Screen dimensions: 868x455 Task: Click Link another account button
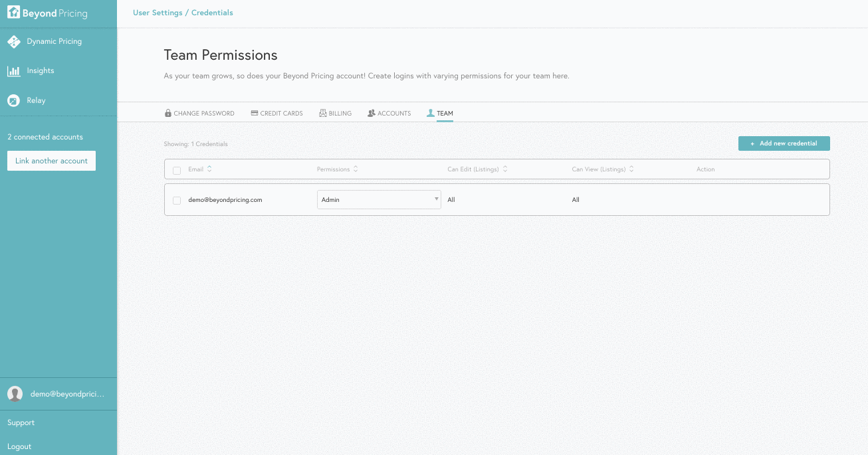click(x=51, y=161)
